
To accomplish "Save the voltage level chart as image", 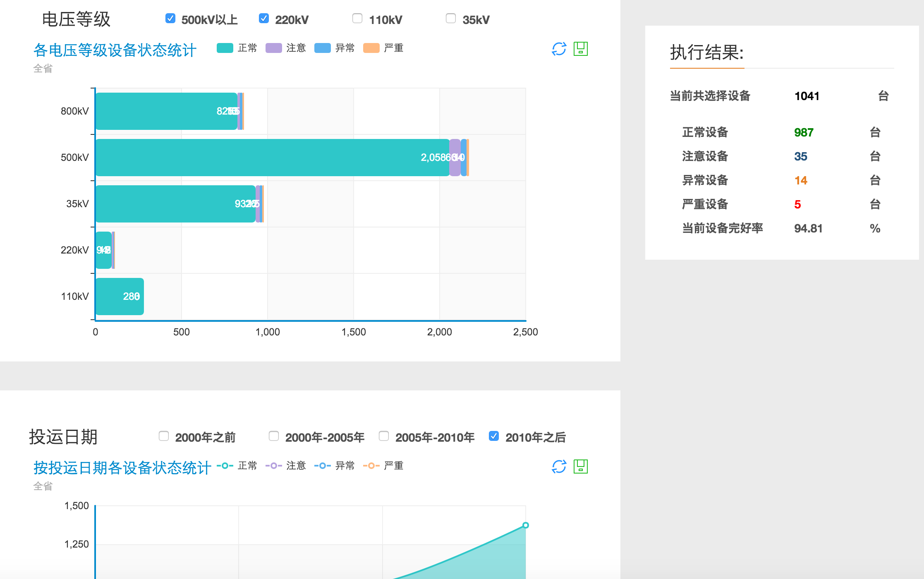I will [581, 49].
